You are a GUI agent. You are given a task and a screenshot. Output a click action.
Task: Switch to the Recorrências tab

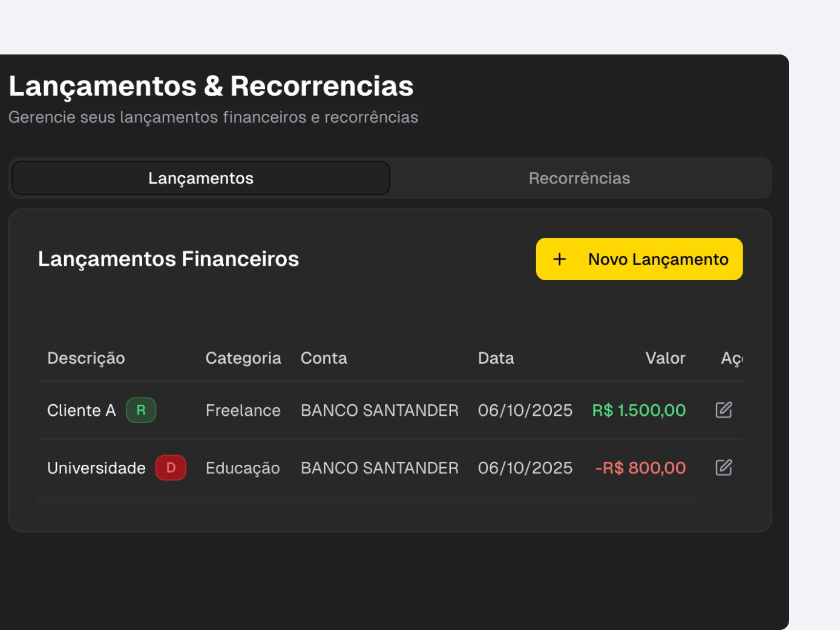click(x=579, y=177)
